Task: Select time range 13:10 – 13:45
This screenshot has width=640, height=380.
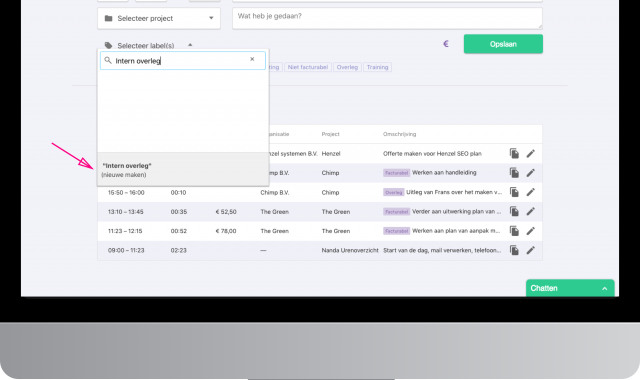Action: click(126, 211)
